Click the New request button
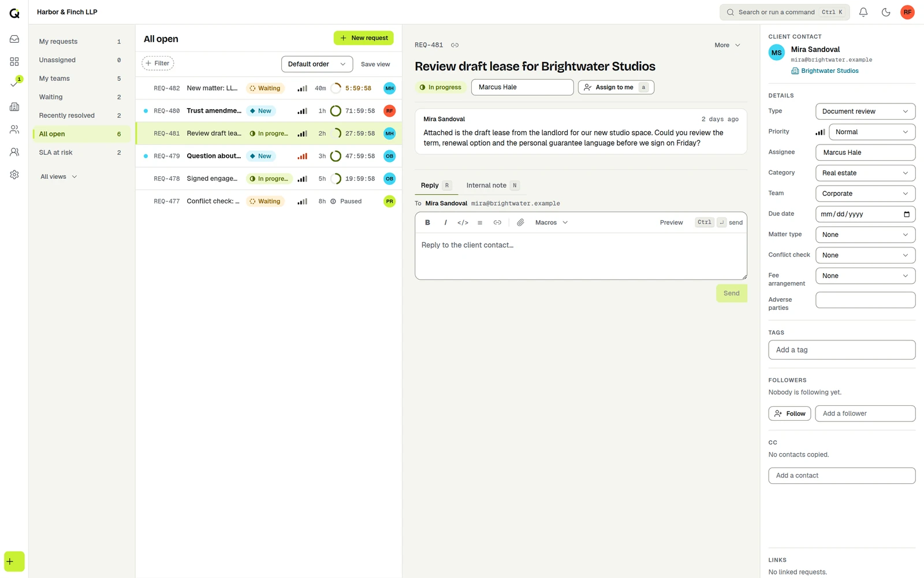The height and width of the screenshot is (578, 924). pyautogui.click(x=364, y=38)
